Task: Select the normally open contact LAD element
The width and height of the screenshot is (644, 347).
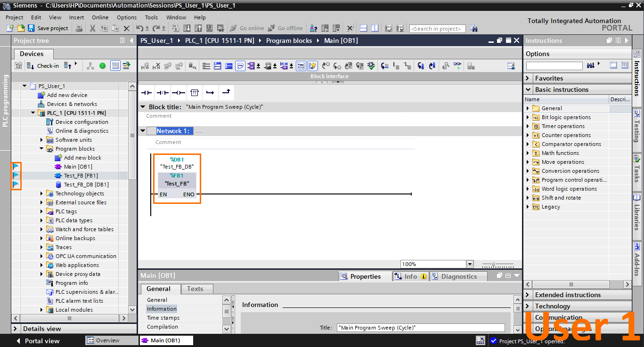Action: 147,92
